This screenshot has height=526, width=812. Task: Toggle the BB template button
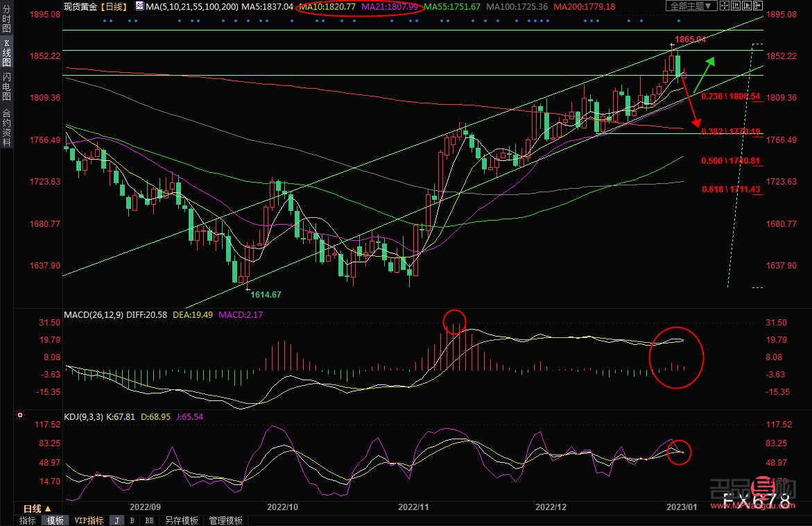149,520
